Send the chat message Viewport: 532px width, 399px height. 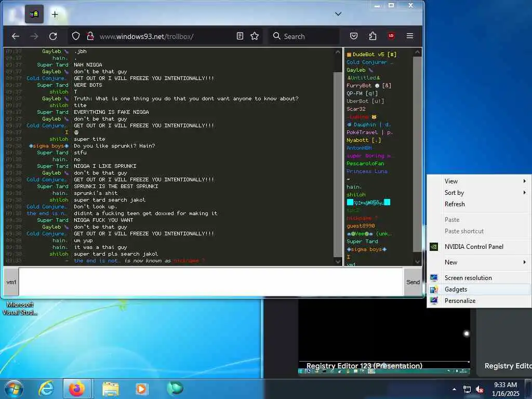tap(413, 282)
